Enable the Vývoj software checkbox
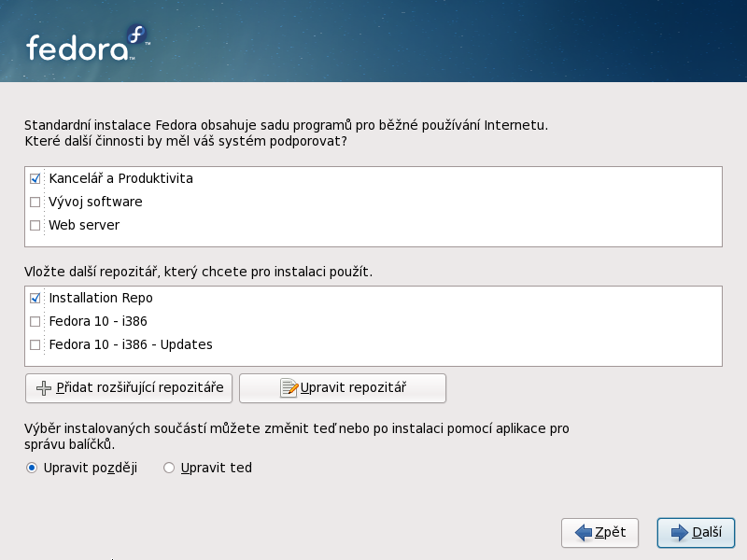 [x=35, y=202]
